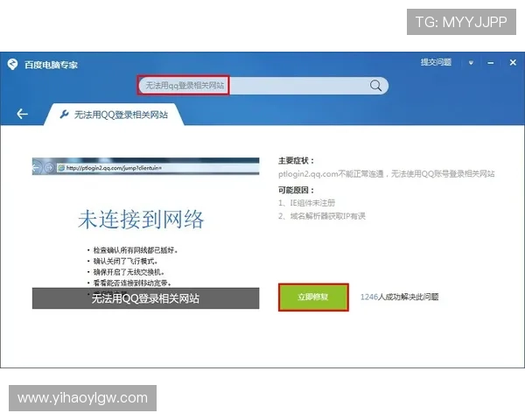Open the title bar dropdown arrow menu
Viewport: 525px width, 420px height.
[x=471, y=63]
